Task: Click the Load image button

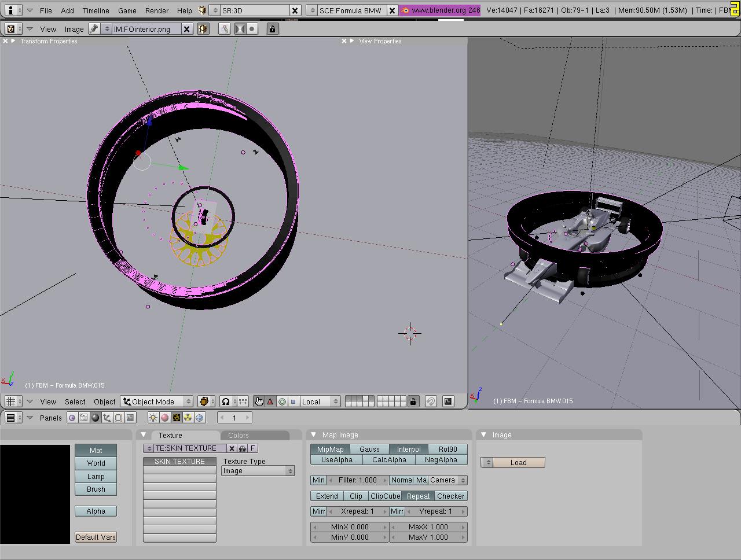Action: point(519,463)
